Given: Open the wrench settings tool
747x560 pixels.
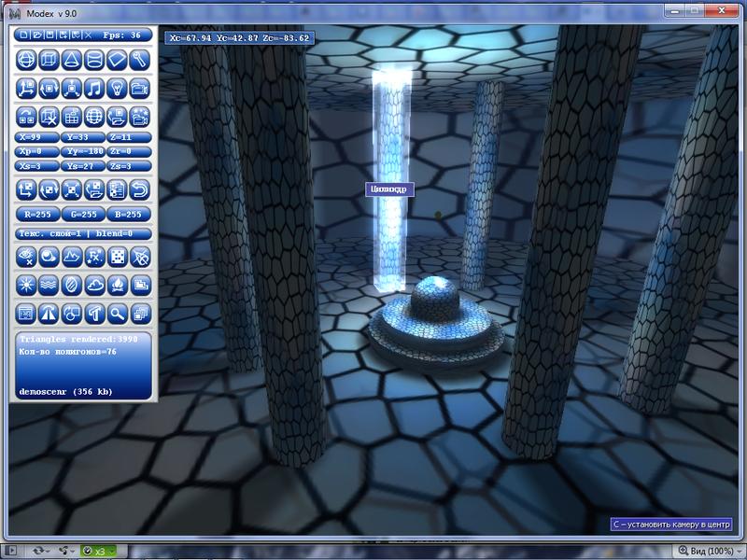Looking at the screenshot, I should pos(139,60).
